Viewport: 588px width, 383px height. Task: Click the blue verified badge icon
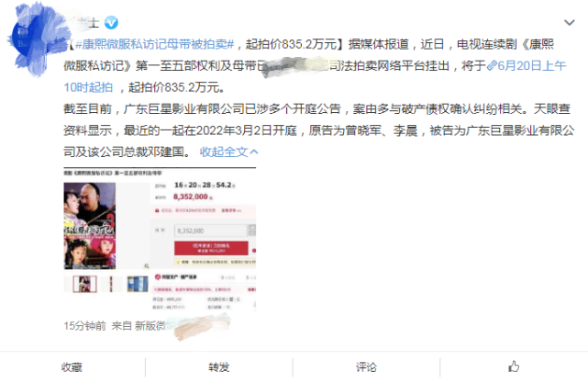111,23
